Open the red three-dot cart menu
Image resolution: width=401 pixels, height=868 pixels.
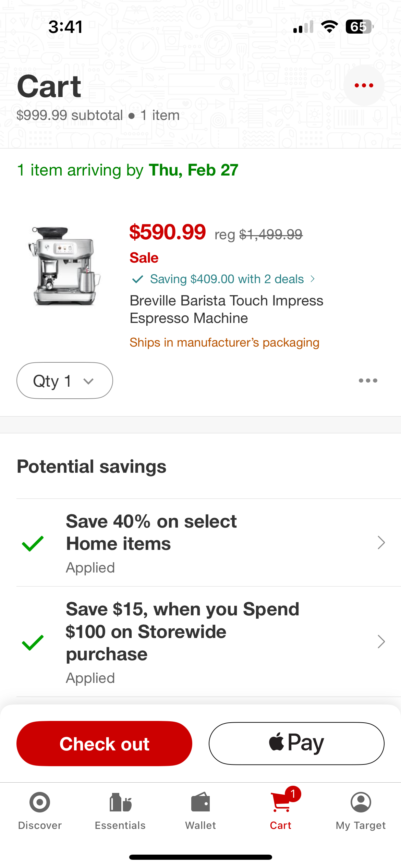[x=364, y=85]
